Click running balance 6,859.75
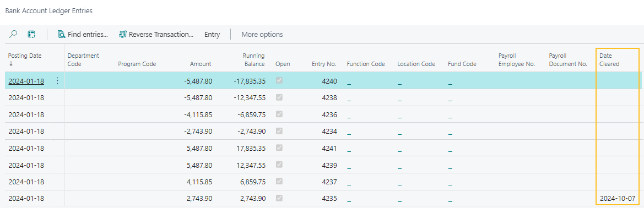Screen dimensions: 644x208 [253, 182]
